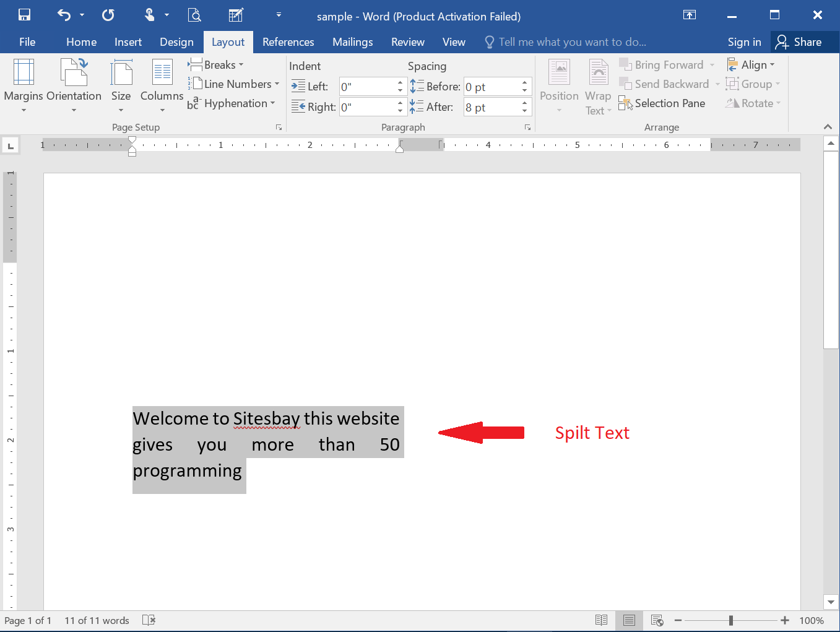Switch to Web Layout view
The height and width of the screenshot is (632, 840).
[x=657, y=620]
